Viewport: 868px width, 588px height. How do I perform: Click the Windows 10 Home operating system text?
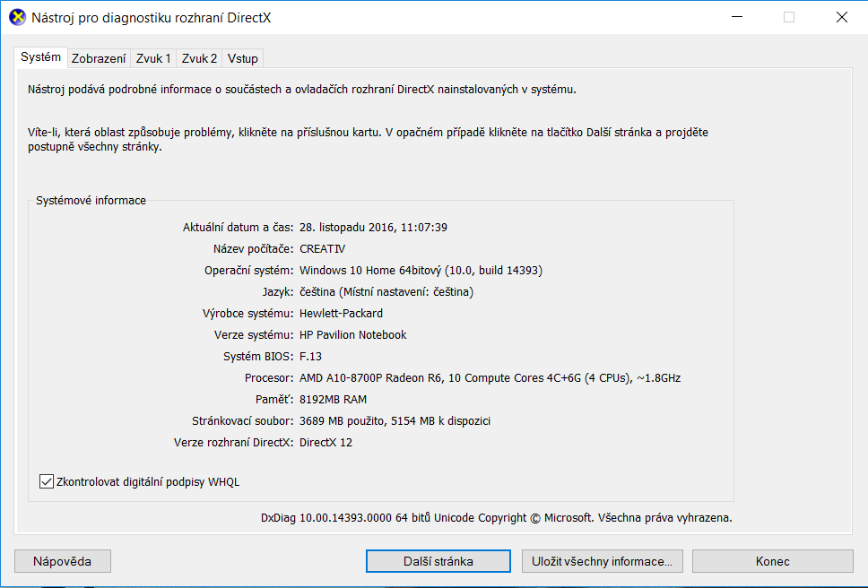pyautogui.click(x=421, y=270)
